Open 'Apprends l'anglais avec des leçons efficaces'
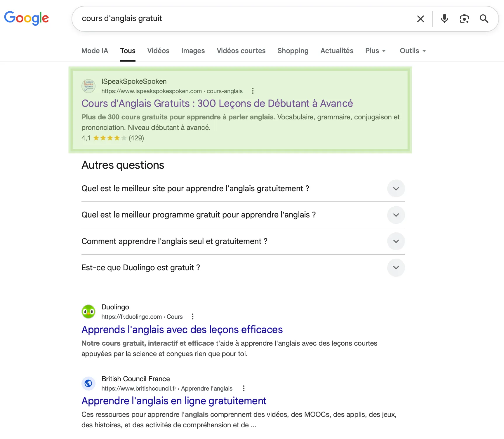This screenshot has width=504, height=439. pyautogui.click(x=182, y=330)
